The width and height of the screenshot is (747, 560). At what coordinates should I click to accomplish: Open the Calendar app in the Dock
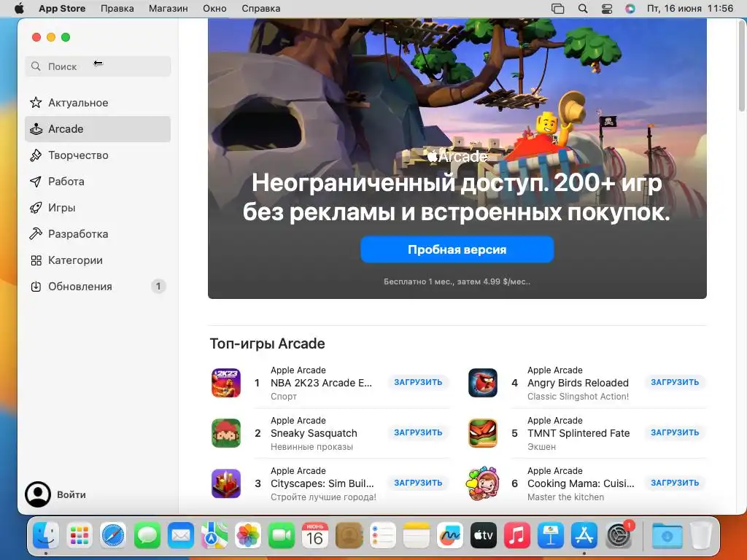tap(315, 535)
